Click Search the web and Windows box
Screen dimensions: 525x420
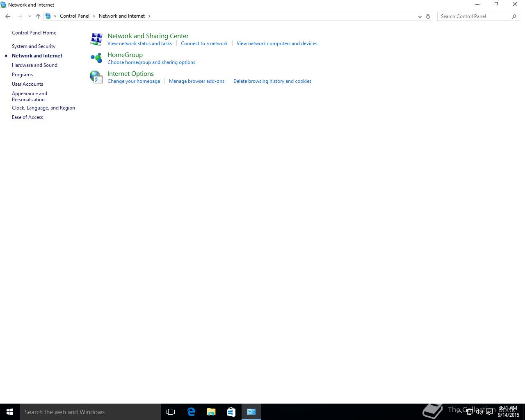click(90, 412)
